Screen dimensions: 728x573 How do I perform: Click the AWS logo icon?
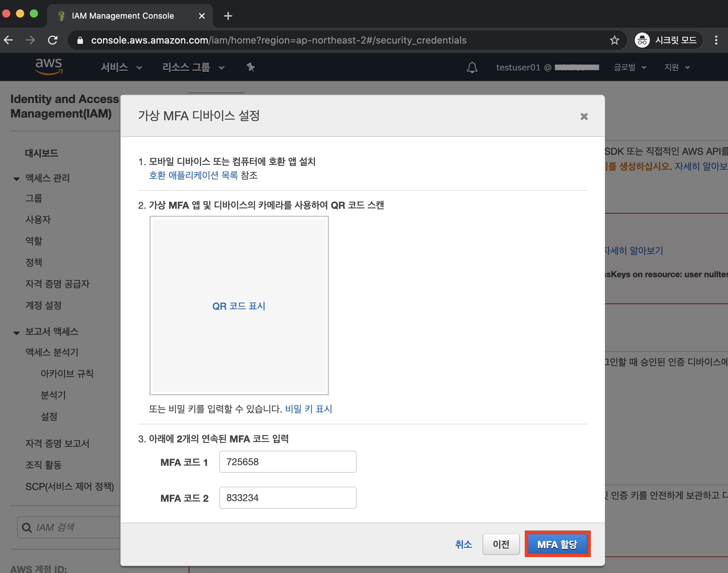(49, 66)
